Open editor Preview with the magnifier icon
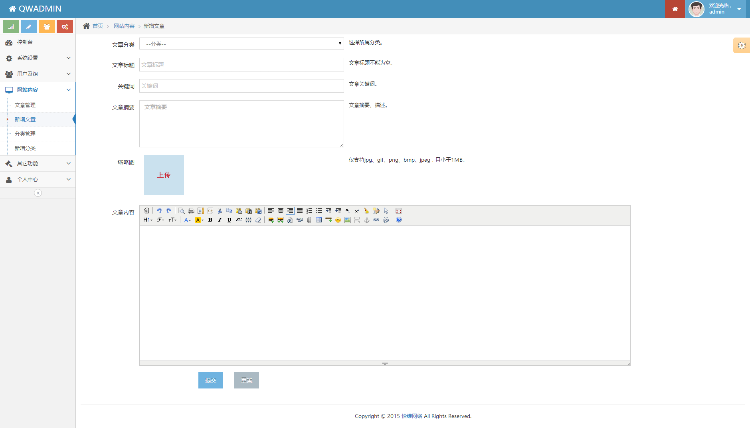Screen dimensions: 750x428 click(x=182, y=211)
